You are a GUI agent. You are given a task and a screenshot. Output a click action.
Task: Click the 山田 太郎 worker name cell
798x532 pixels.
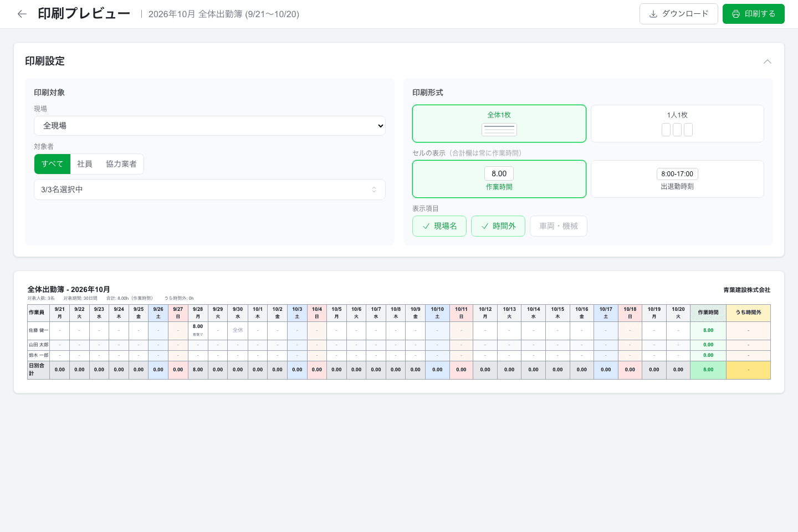pyautogui.click(x=39, y=345)
